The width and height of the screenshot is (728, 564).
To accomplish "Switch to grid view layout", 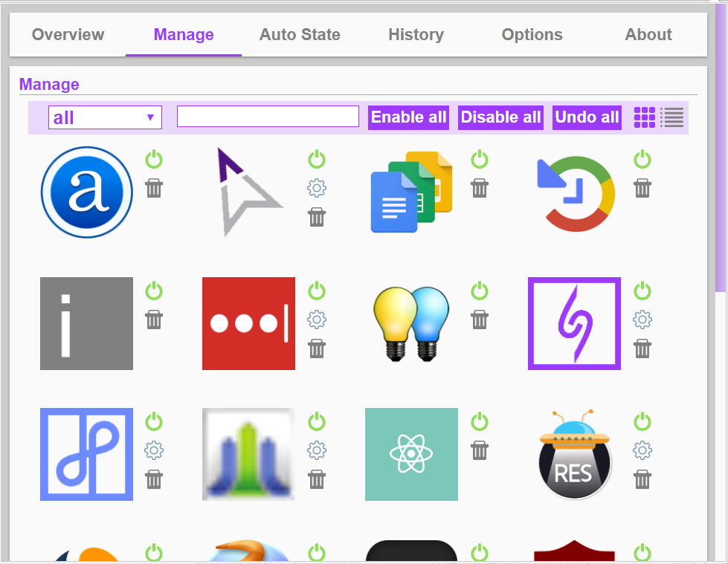I will tap(645, 117).
